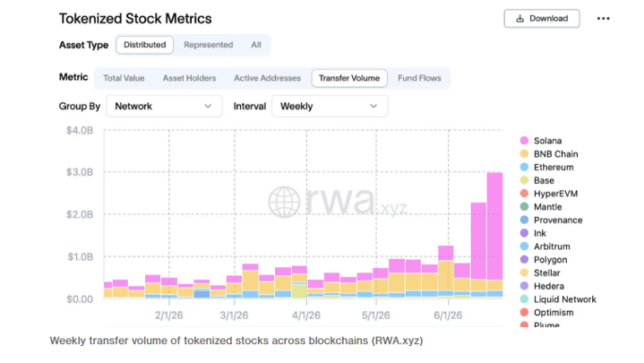Open the three-dot more options menu
Image resolution: width=644 pixels, height=363 pixels.
(x=603, y=19)
